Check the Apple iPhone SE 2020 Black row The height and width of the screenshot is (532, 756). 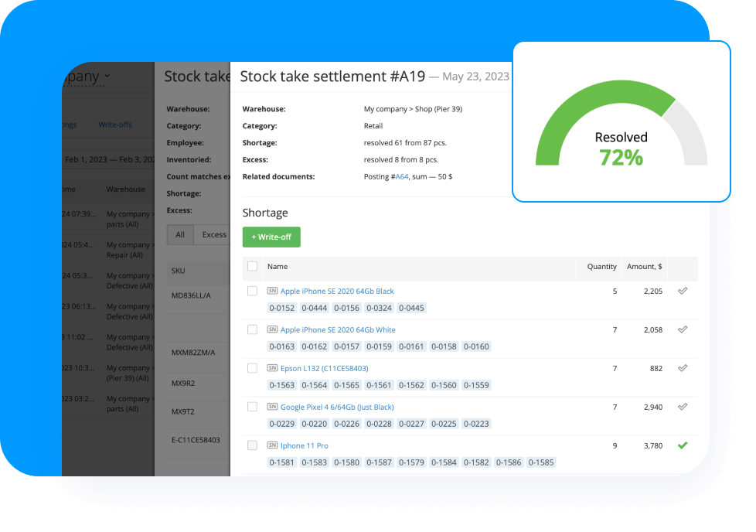(x=252, y=292)
